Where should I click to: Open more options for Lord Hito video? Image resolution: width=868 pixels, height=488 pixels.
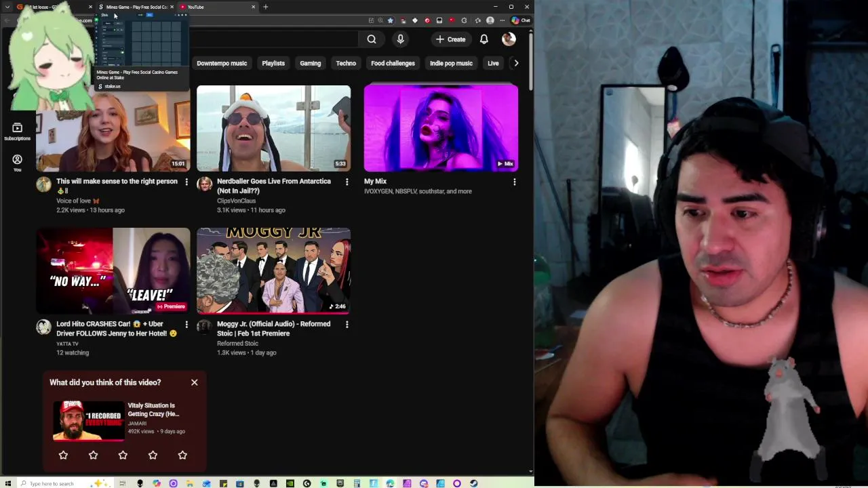point(186,325)
